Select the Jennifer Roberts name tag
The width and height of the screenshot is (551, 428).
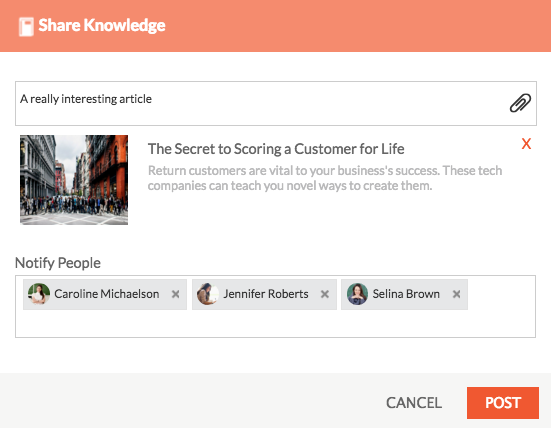[264, 294]
